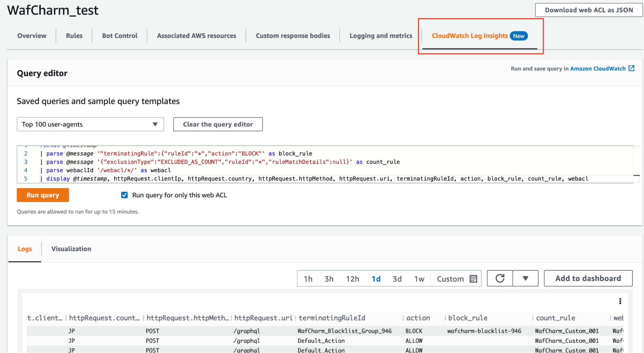Open the three-dot results options menu

(x=620, y=301)
